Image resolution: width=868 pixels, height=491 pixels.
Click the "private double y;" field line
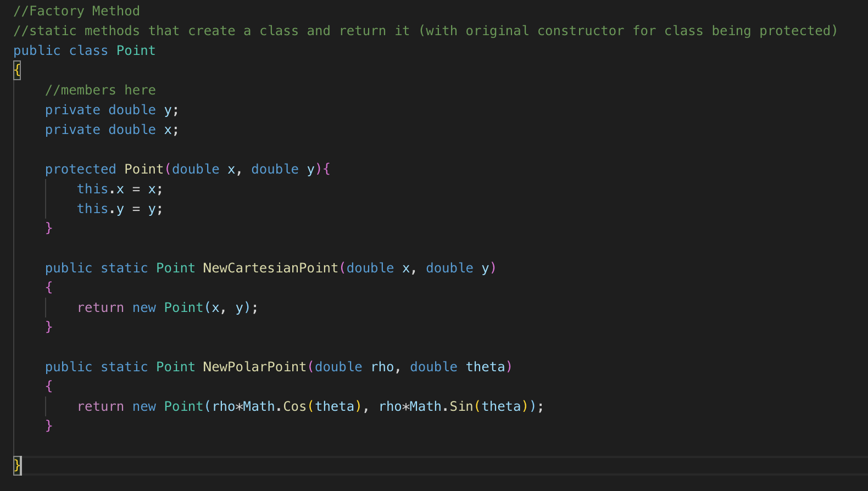click(x=112, y=110)
